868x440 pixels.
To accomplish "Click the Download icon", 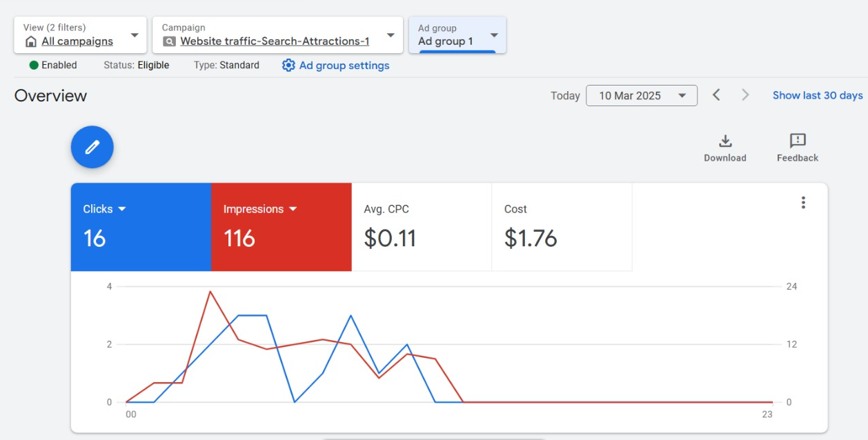I will [725, 141].
